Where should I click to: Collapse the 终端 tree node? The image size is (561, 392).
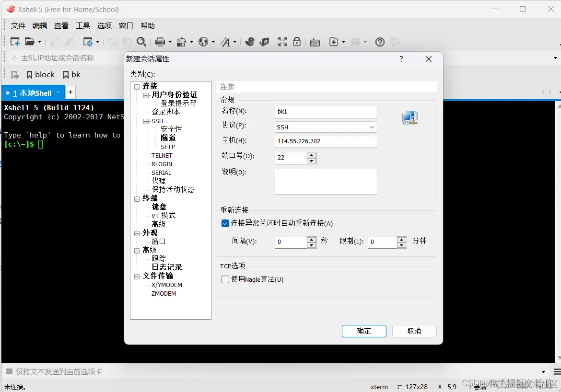137,199
